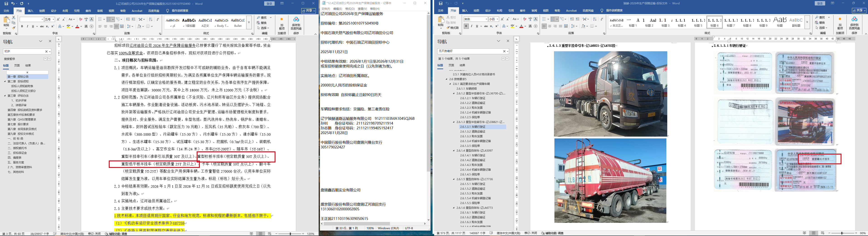Screen dimensions: 868x236
Task: Toggle Bold in 辽河油田 Word ribbon
Action: click(22, 26)
